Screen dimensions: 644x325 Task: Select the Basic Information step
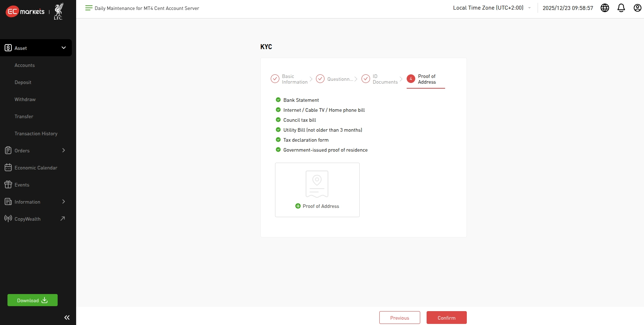290,79
